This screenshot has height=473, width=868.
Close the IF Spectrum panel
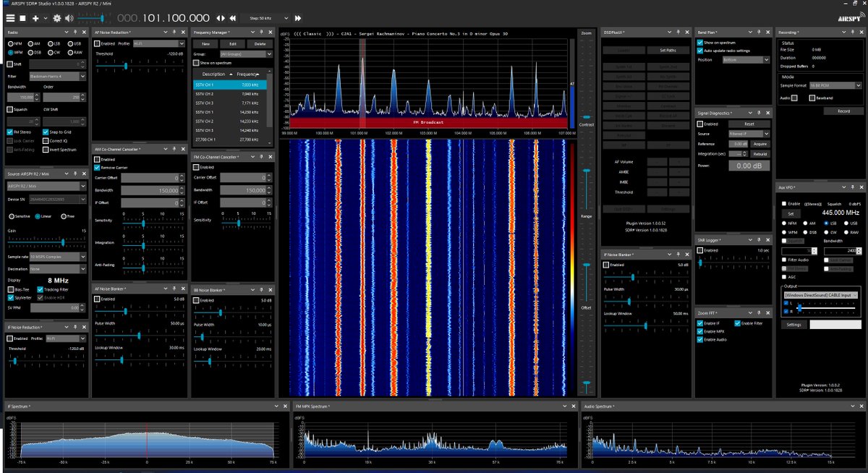[285, 407]
